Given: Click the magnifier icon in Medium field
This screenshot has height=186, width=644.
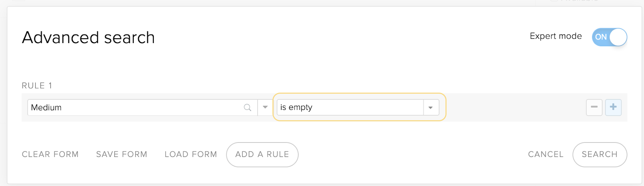Looking at the screenshot, I should pyautogui.click(x=248, y=107).
